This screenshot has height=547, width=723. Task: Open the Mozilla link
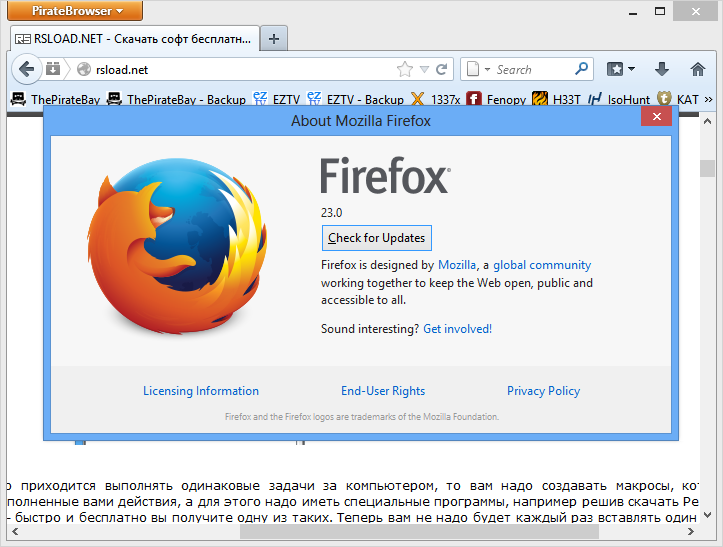[456, 265]
